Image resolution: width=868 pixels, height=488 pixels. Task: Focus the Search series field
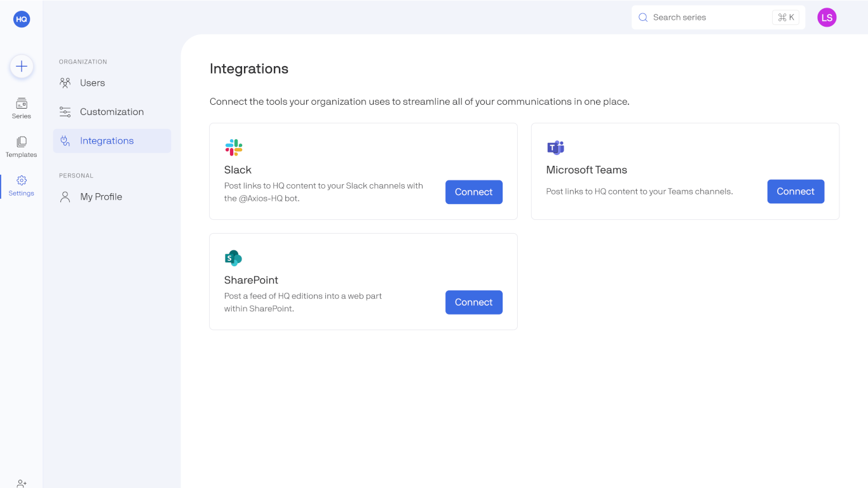click(x=705, y=18)
